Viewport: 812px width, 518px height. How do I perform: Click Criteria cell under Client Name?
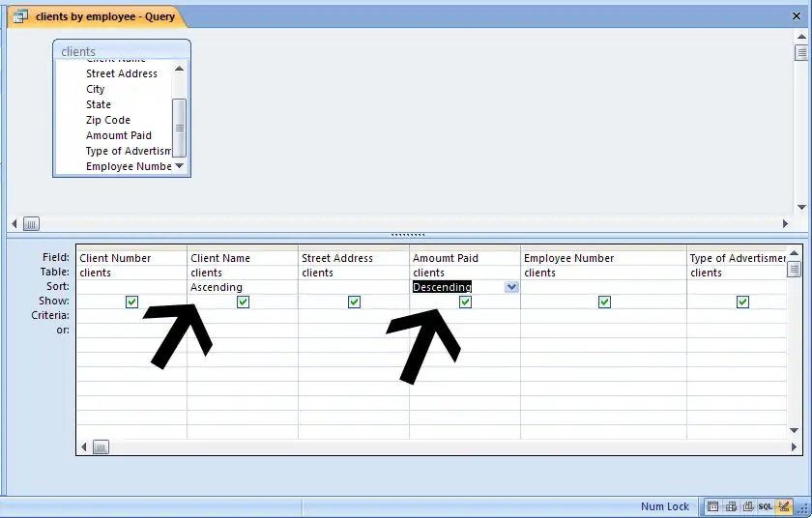coord(243,316)
